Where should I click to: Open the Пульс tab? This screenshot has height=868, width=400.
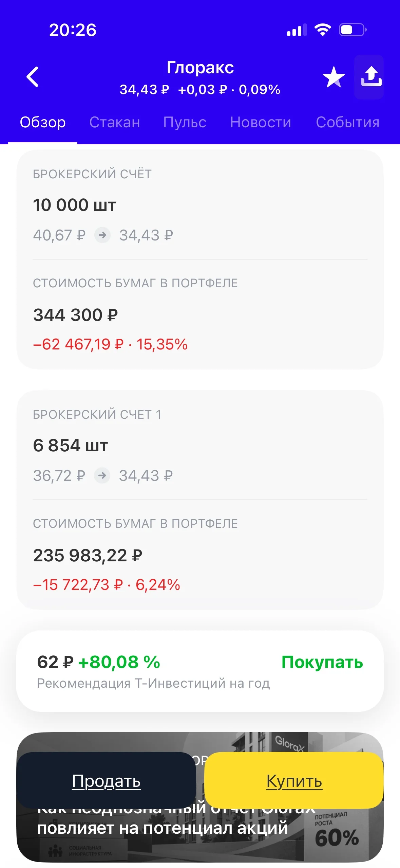point(185,122)
